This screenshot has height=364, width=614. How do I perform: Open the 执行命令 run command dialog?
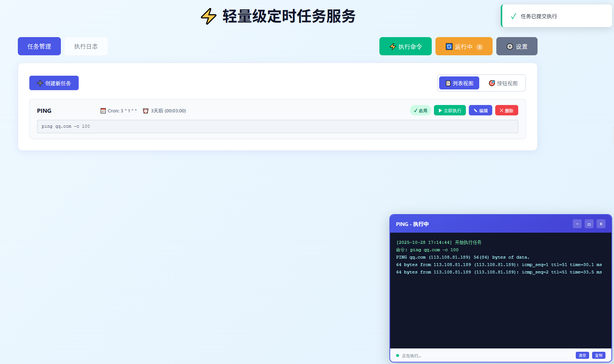coord(405,46)
